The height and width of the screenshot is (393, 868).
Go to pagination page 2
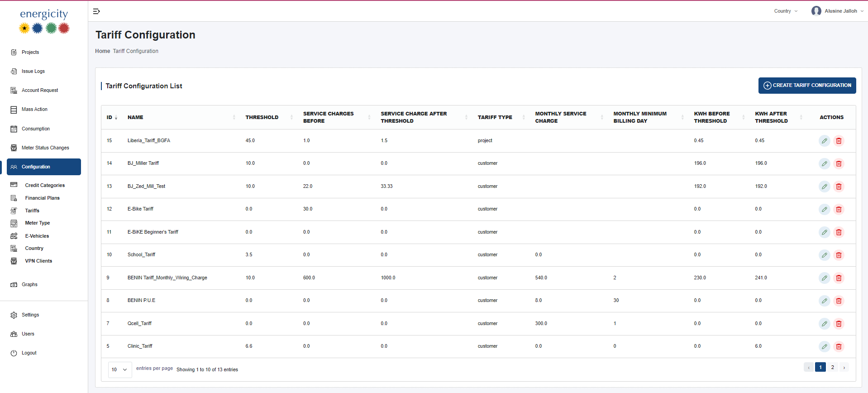click(832, 367)
